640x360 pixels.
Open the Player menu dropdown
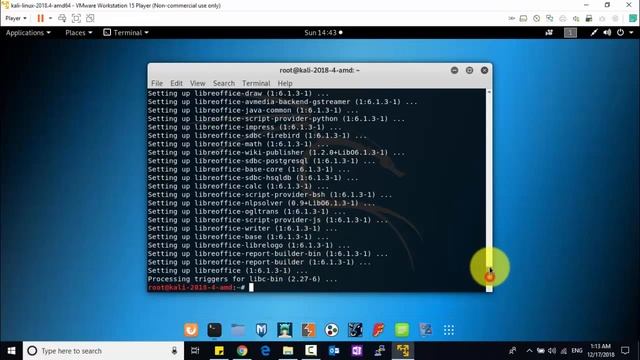[16, 18]
